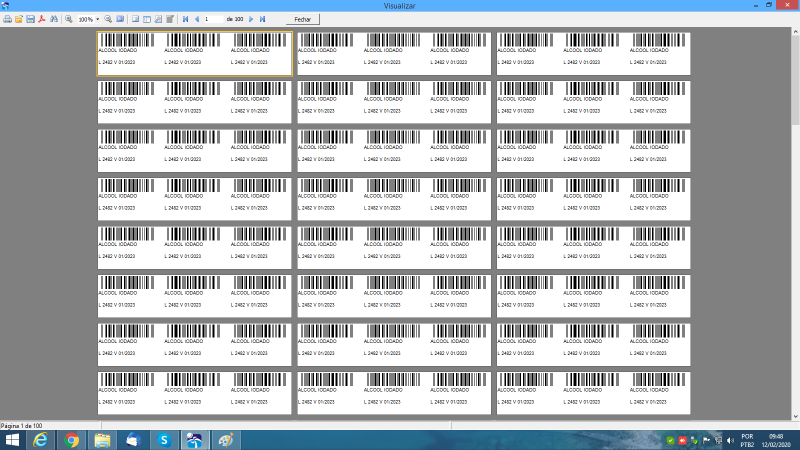800x450 pixels.
Task: Select the highlighted first label in the first row
Action: [194, 54]
